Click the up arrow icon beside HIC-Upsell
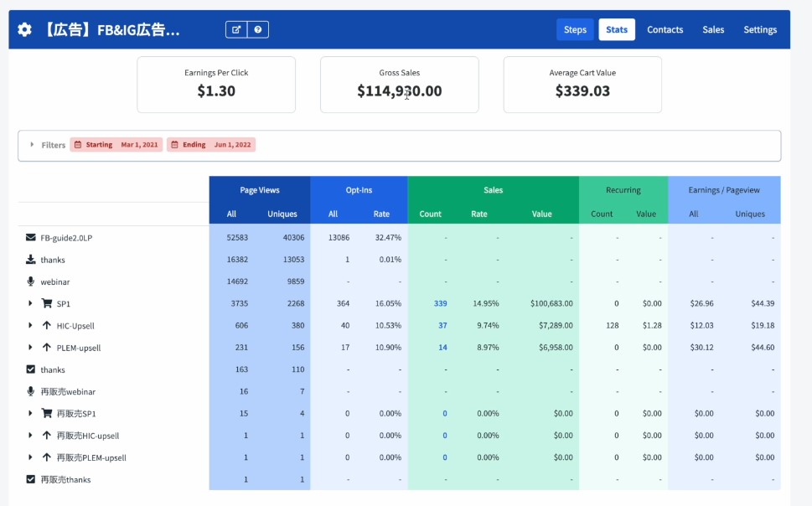This screenshot has height=506, width=812. [47, 325]
